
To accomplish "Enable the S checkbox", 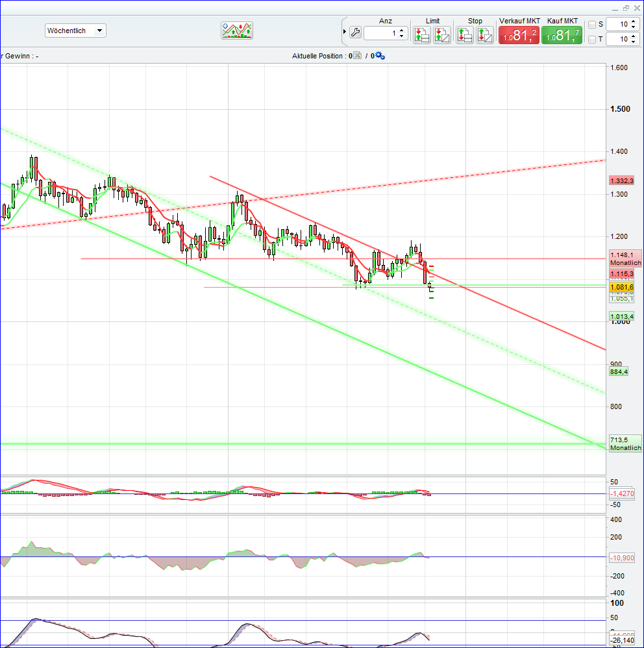I will point(592,24).
